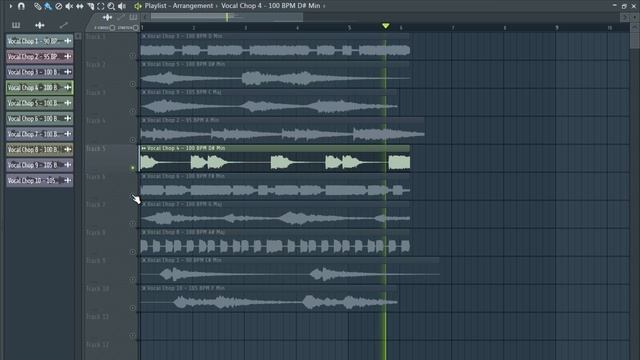This screenshot has height=360, width=640.
Task: Select the Slip tool
Action: click(x=80, y=6)
